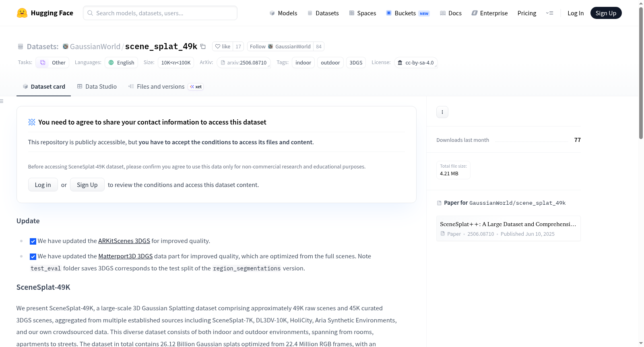
Task: Open Buckets in the navigation
Action: pos(408,13)
